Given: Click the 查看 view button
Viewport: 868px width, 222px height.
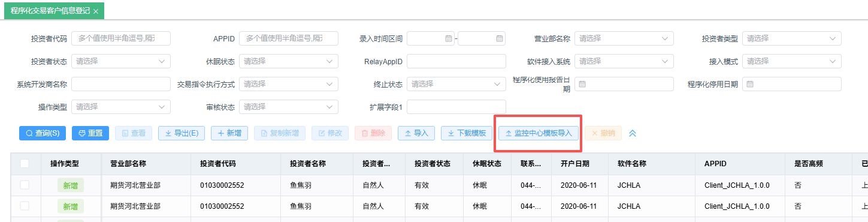Looking at the screenshot, I should 134,133.
